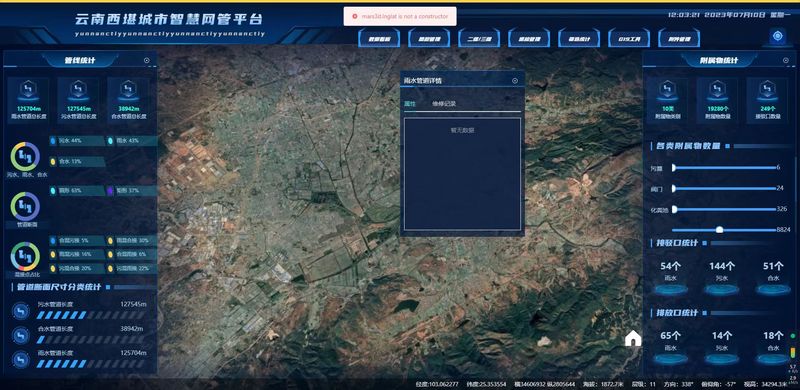
Task: Click the white home icon on the map
Action: (x=633, y=338)
